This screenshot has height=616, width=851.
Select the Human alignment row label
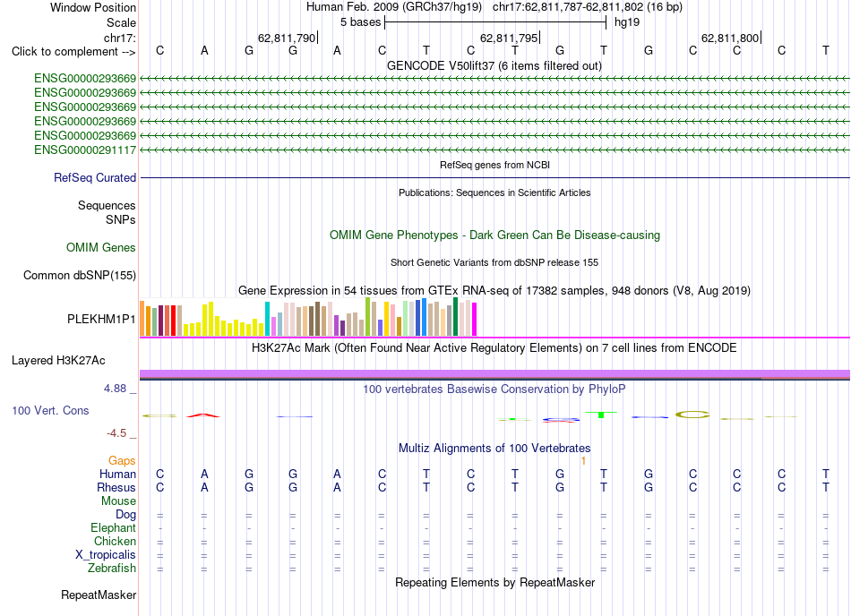(117, 474)
